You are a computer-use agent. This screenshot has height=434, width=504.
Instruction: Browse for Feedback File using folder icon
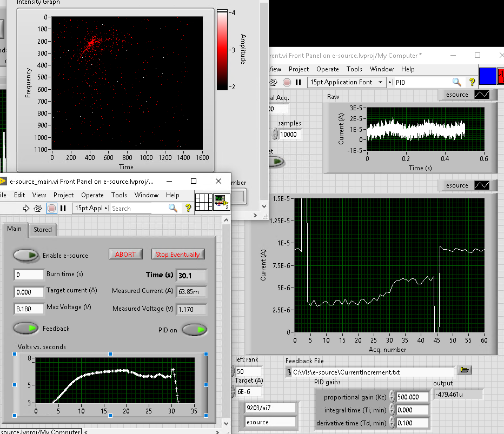[464, 370]
